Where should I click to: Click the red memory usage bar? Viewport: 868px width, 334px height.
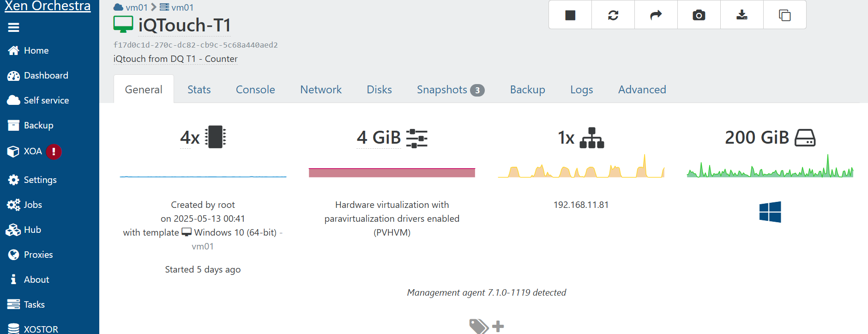pyautogui.click(x=392, y=172)
